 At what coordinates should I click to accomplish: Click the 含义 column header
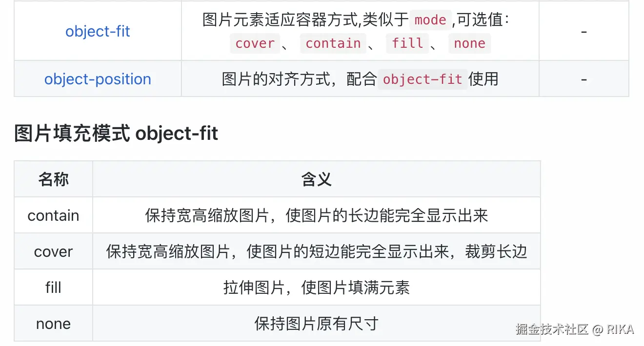317,179
